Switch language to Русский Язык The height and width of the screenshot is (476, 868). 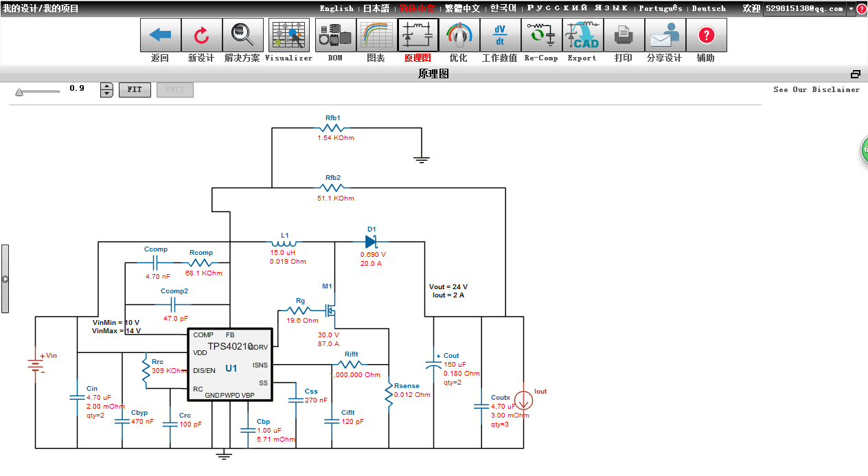(x=578, y=8)
